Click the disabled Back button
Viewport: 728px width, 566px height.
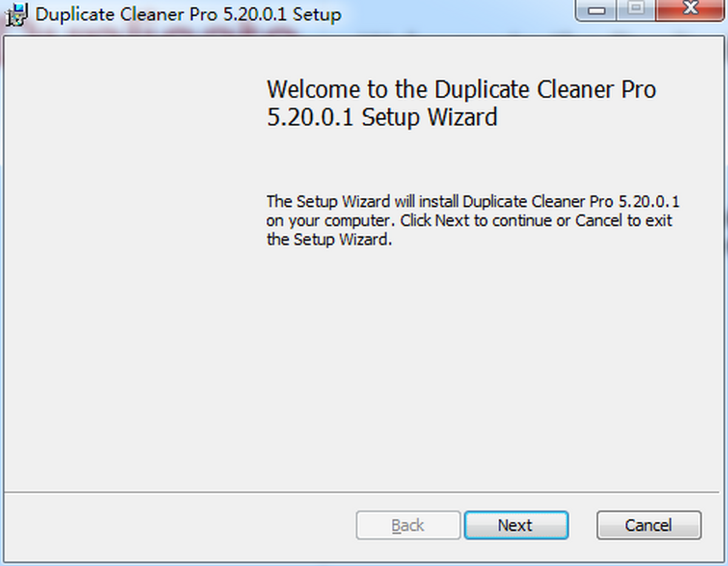point(408,525)
